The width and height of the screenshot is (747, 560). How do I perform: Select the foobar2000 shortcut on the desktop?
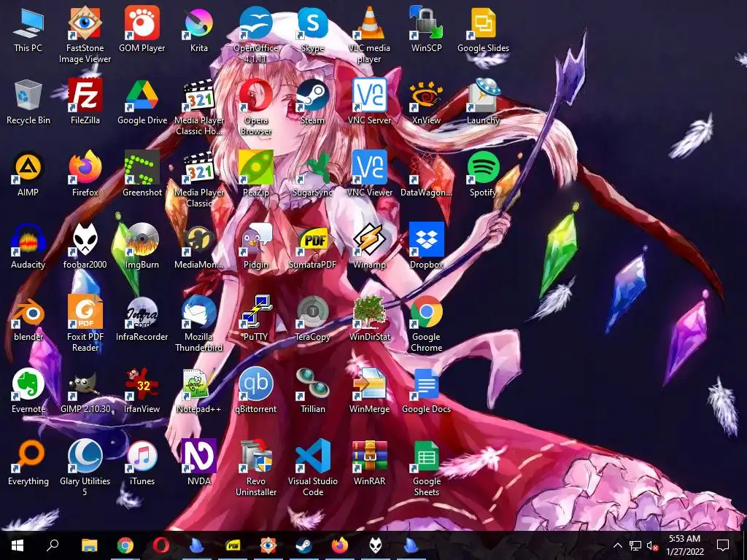click(85, 246)
